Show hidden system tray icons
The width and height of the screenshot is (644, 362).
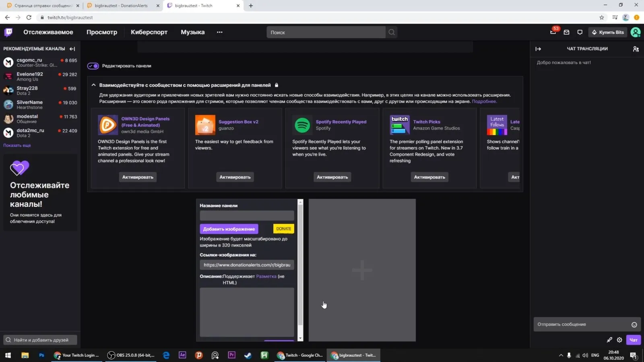pyautogui.click(x=561, y=355)
